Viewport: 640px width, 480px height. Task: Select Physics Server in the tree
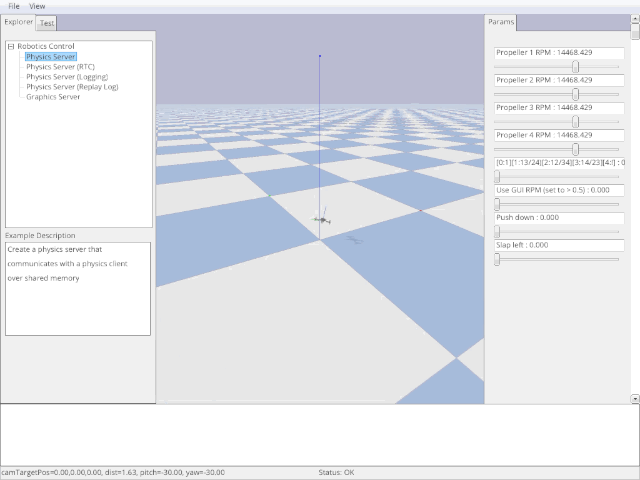(x=51, y=57)
